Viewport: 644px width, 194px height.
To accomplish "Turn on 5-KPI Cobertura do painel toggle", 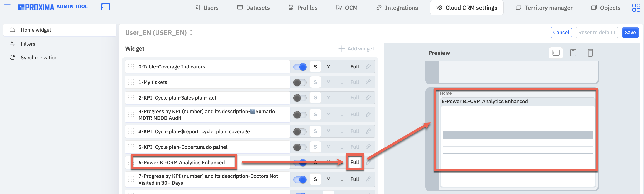I will pyautogui.click(x=300, y=147).
